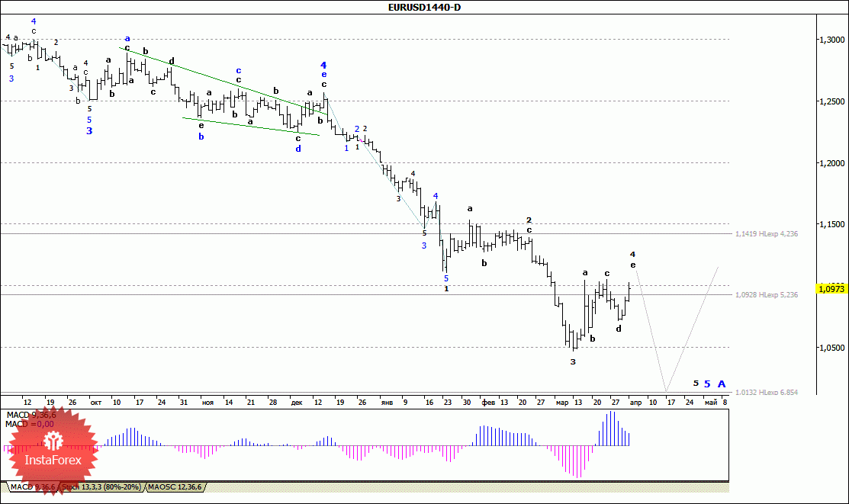Open the Stoch 13,3,3 (80%-20%) tab

[101, 487]
